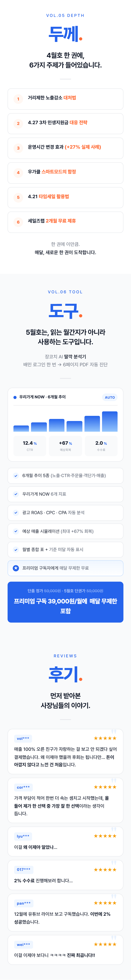Viewport: 131px width, 980px height.
Task: Click the VOL.06 TOOL section label
Action: tap(65, 292)
